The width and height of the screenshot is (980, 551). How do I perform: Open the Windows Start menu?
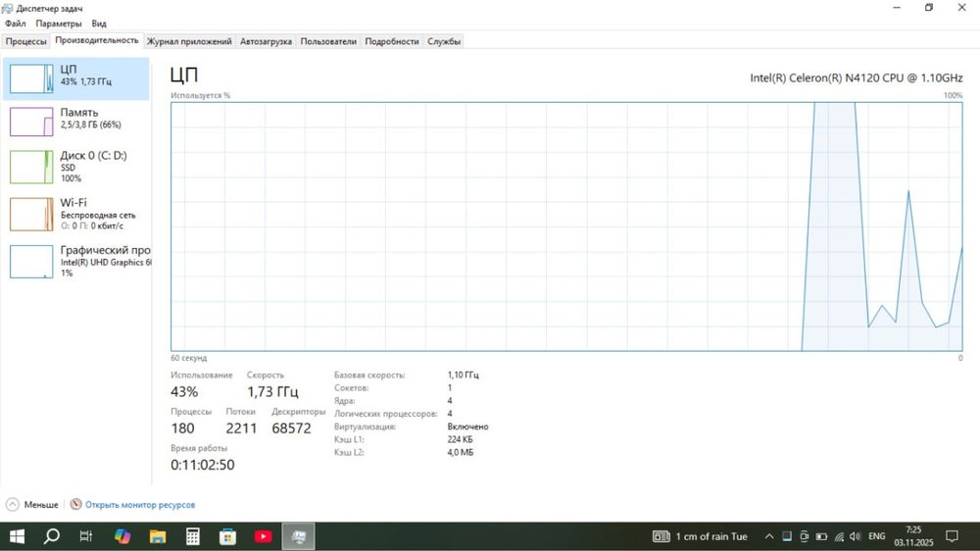click(17, 536)
